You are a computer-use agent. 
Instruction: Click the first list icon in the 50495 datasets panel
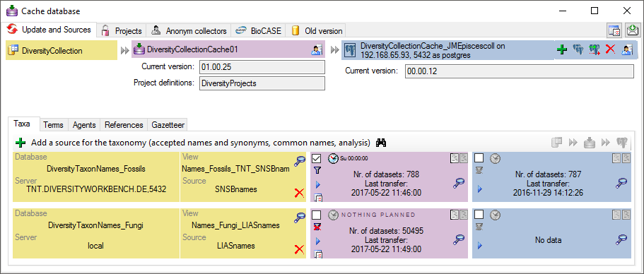click(455, 214)
